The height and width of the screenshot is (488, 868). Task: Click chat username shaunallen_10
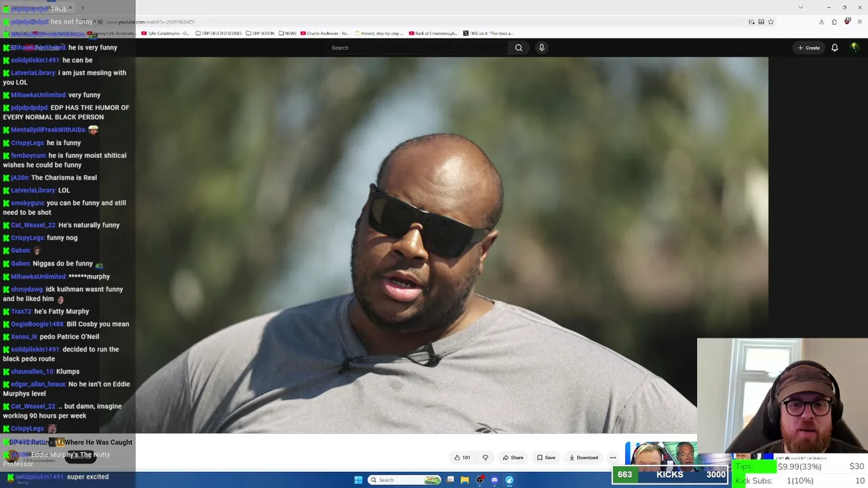32,371
